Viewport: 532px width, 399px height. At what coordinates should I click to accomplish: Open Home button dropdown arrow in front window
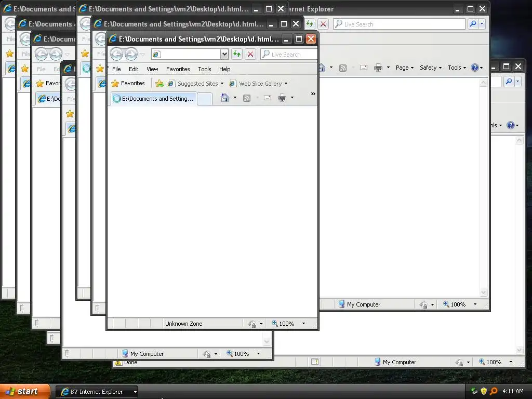(235, 98)
